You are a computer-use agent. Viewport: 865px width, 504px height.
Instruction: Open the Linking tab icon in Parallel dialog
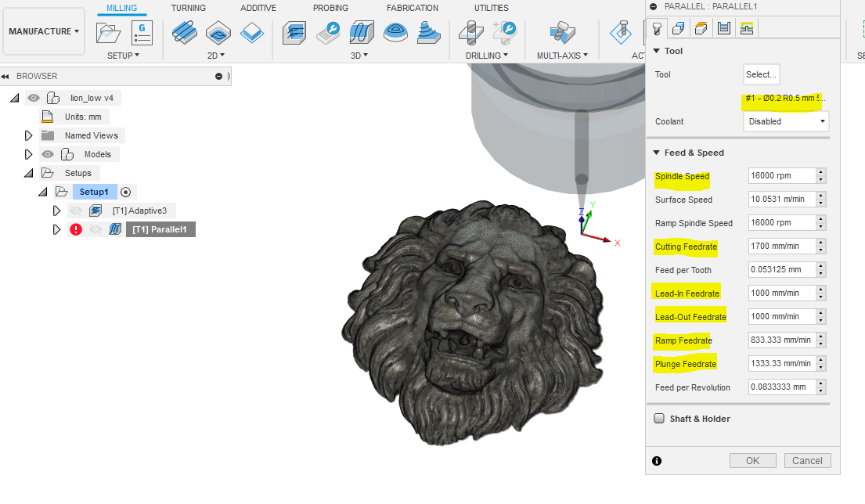(746, 29)
